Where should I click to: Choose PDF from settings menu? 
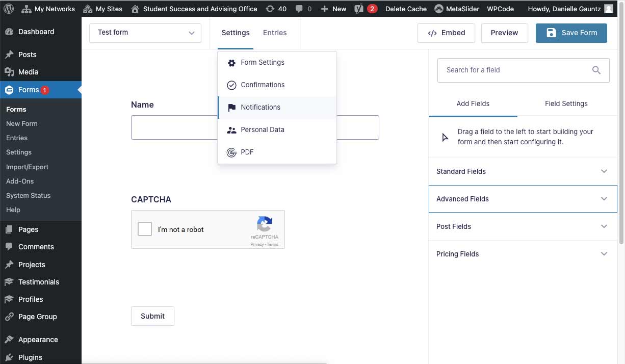click(x=277, y=152)
